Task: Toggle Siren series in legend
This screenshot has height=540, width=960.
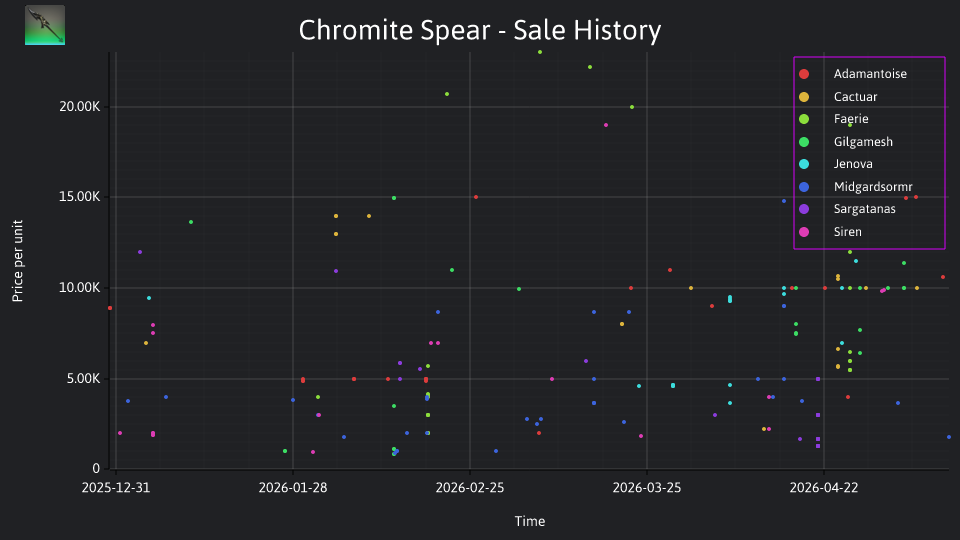Action: pos(847,232)
